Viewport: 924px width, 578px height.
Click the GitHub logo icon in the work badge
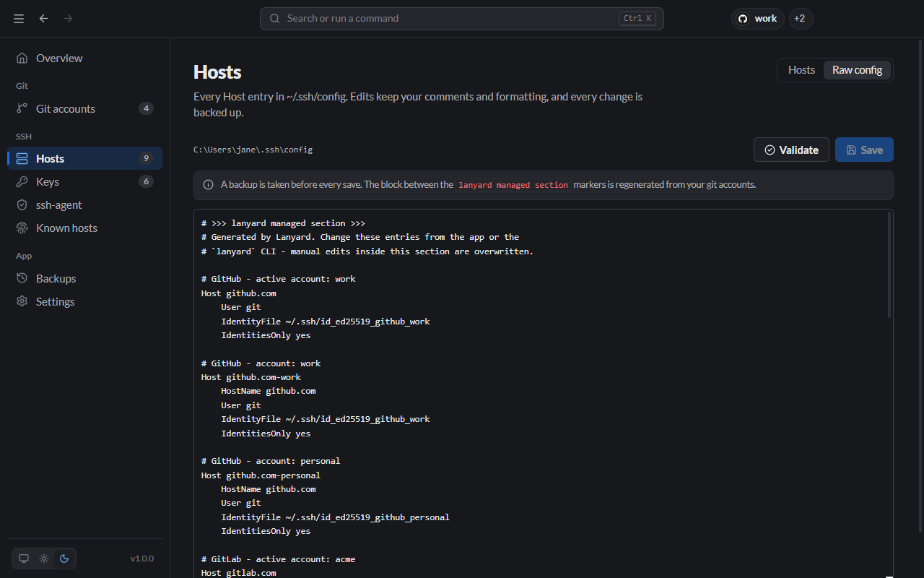click(743, 19)
